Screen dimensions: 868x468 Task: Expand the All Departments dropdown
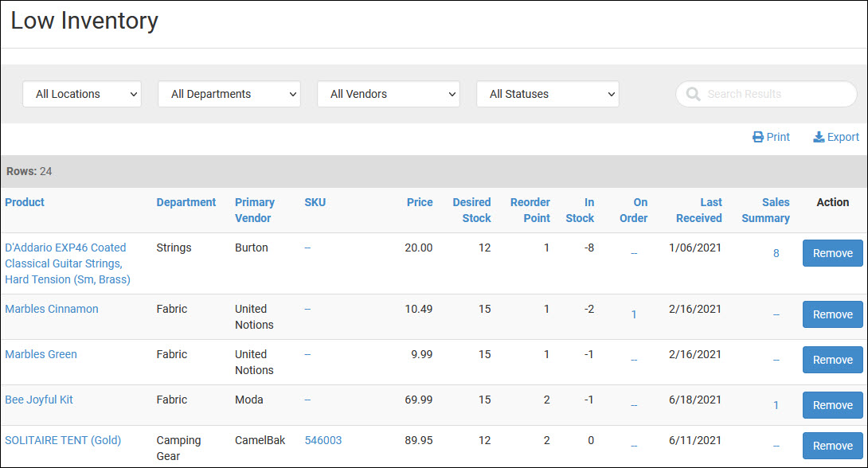point(229,94)
